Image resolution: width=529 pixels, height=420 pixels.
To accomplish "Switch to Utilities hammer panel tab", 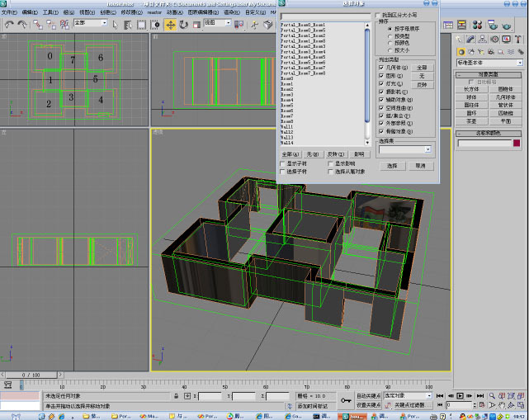I will (x=518, y=40).
